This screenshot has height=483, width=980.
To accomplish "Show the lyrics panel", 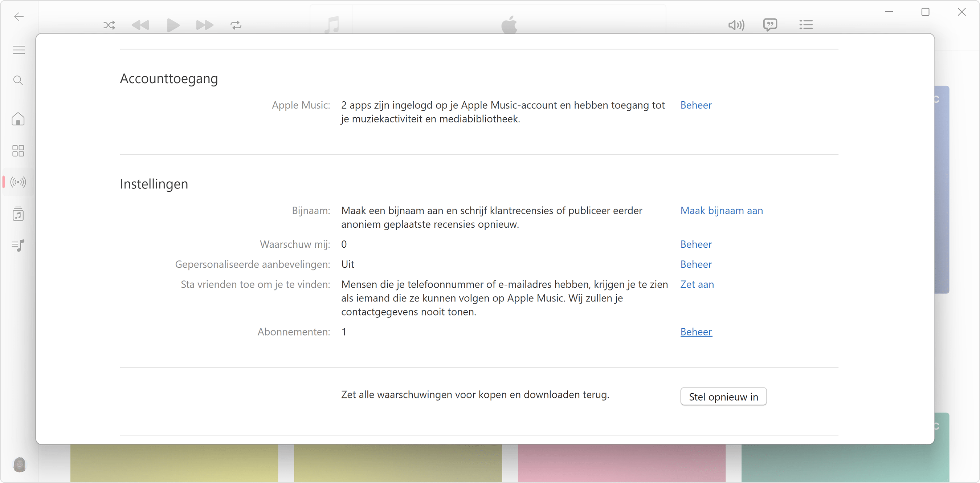I will click(770, 25).
